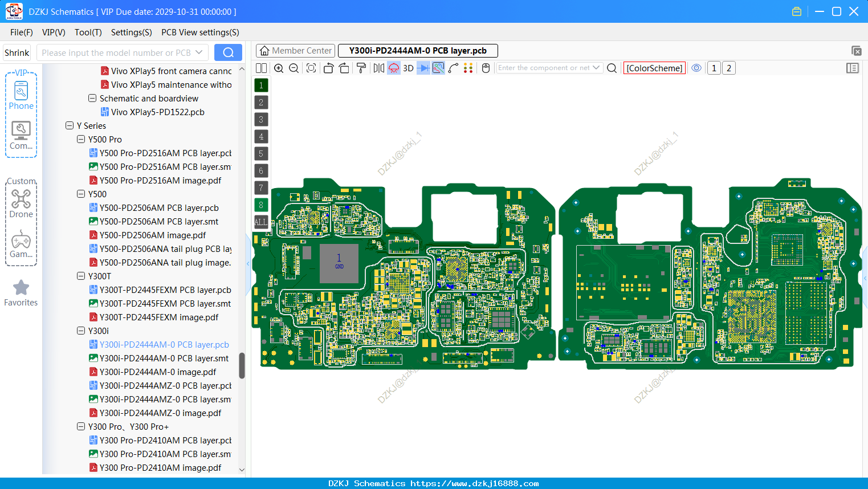
Task: Zoom out of the PCB view
Action: [294, 68]
